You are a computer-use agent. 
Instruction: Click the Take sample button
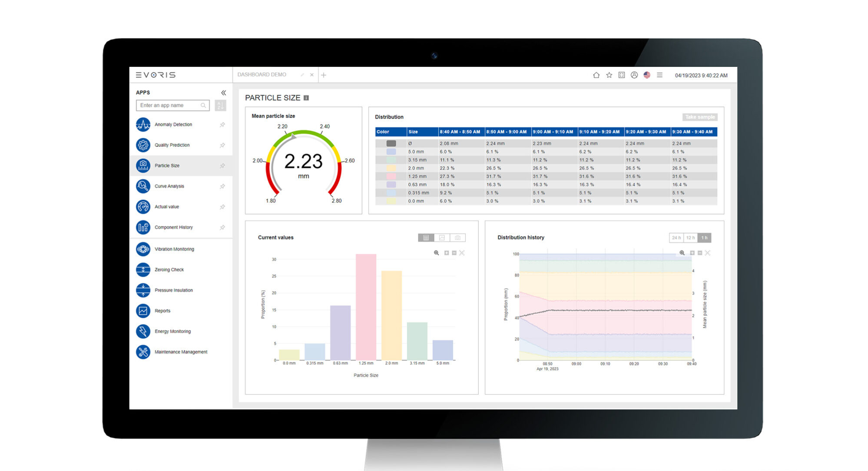700,117
